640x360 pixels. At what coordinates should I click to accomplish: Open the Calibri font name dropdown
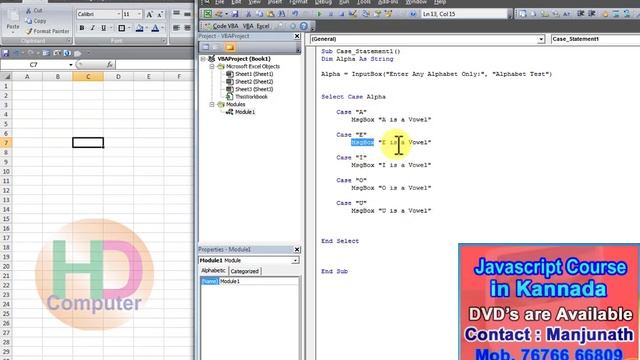(x=119, y=14)
